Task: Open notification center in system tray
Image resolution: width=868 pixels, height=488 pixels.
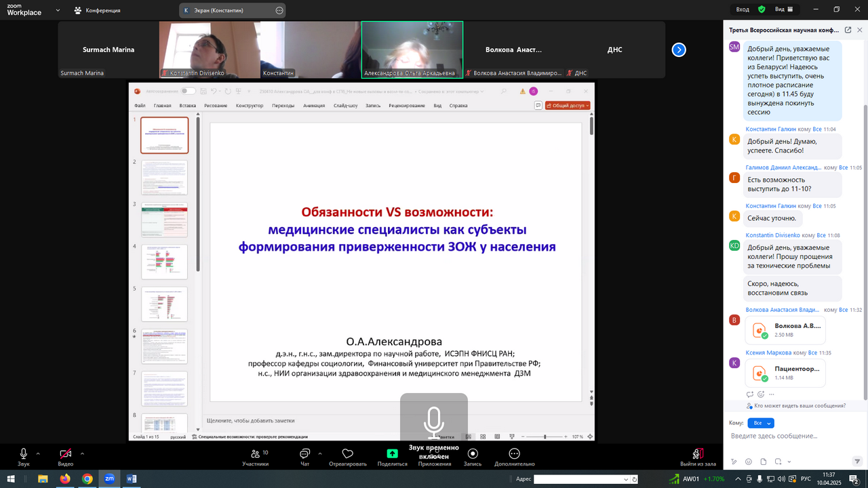Action: [854, 479]
